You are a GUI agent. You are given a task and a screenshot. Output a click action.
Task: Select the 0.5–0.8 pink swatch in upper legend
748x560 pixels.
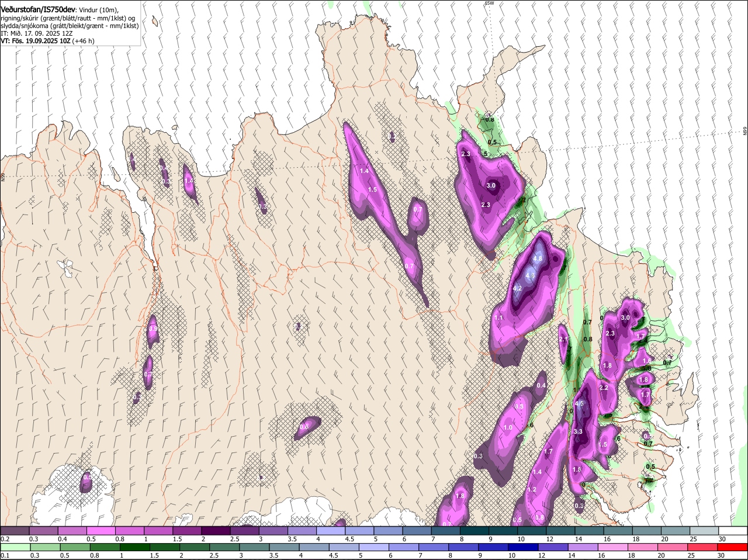(101, 531)
